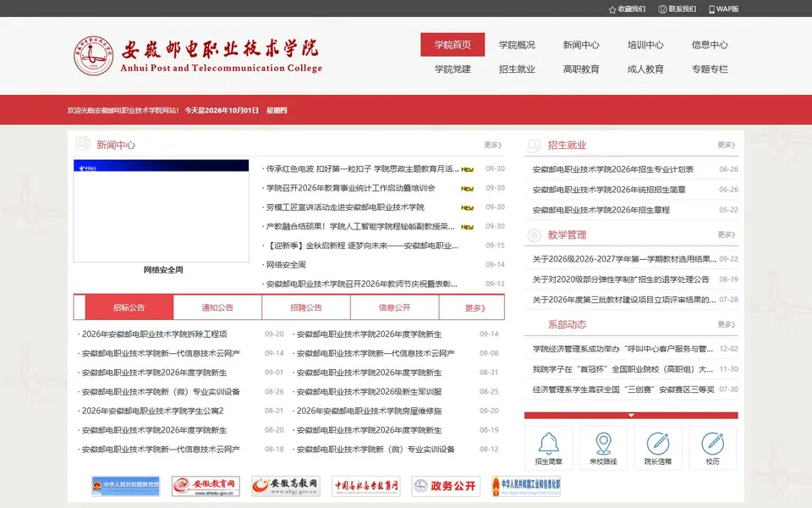Screen dimensions: 812x508
Task: Open 招生就业 nav menu item
Action: click(x=517, y=69)
